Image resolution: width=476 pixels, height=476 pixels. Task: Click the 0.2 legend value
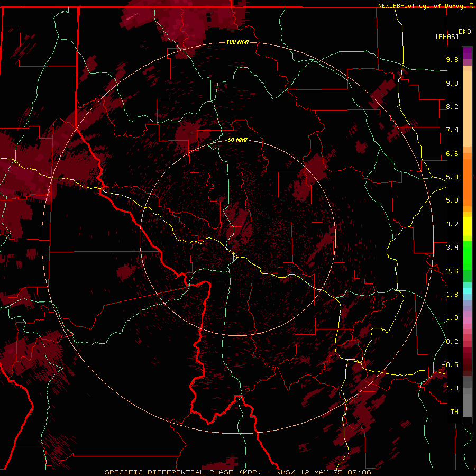tap(452, 342)
